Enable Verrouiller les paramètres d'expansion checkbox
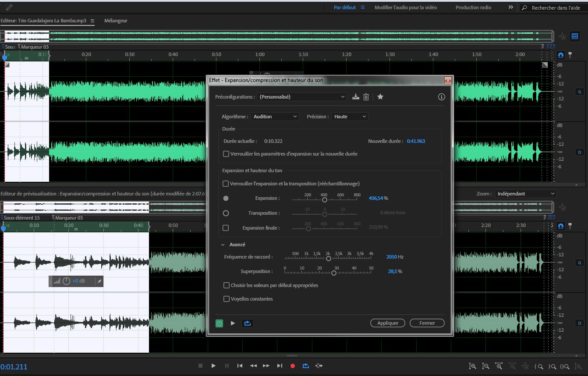Screen dimensions: 588x376 coord(226,154)
